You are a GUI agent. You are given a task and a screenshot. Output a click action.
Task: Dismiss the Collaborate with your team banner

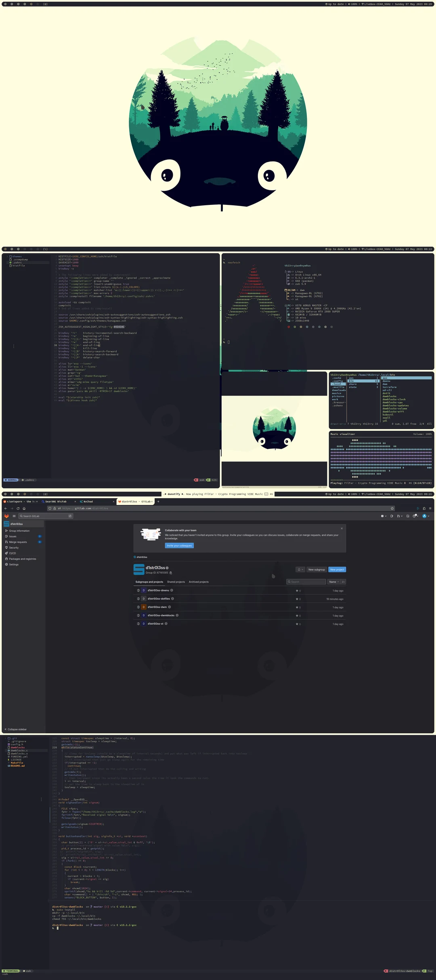(342, 528)
